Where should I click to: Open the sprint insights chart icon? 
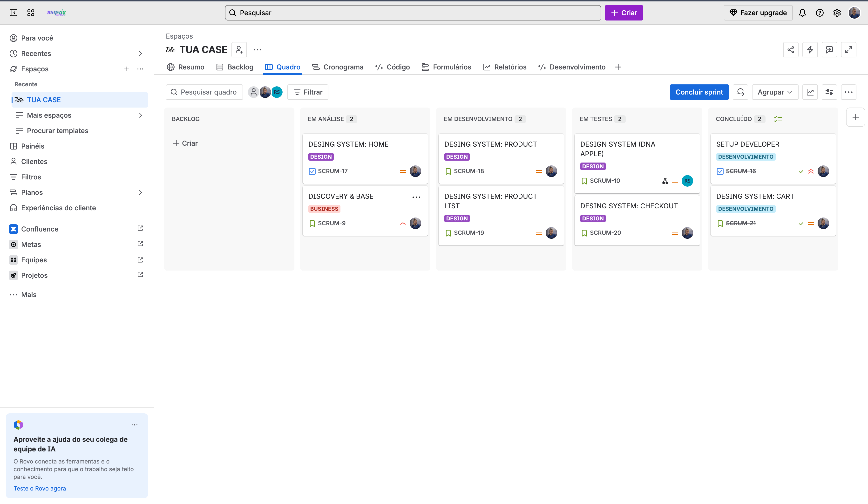810,92
